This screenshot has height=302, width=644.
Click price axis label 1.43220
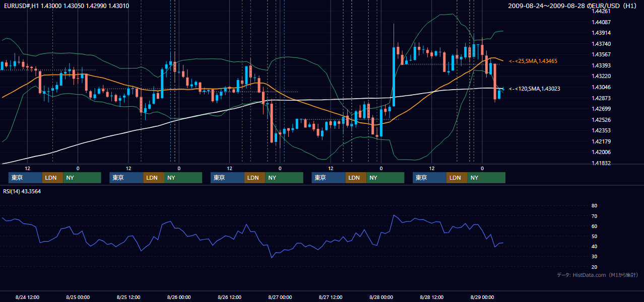click(x=601, y=76)
